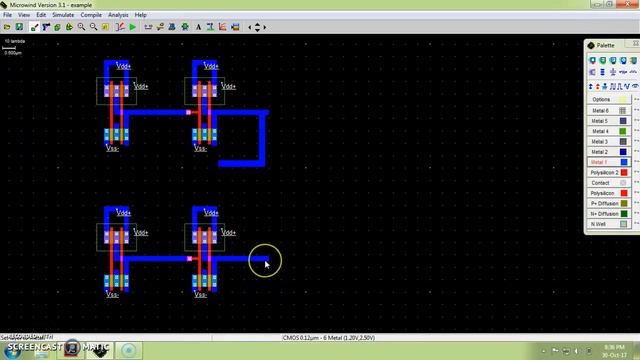Image resolution: width=640 pixels, height=360 pixels.
Task: Click the N Well color swatch
Action: click(x=623, y=224)
